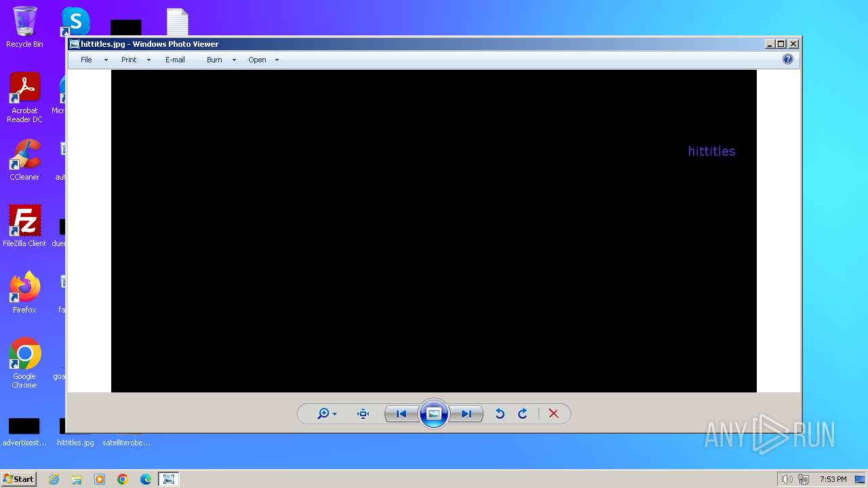Expand the Burn dropdown arrow
The height and width of the screenshot is (488, 868).
tap(234, 60)
